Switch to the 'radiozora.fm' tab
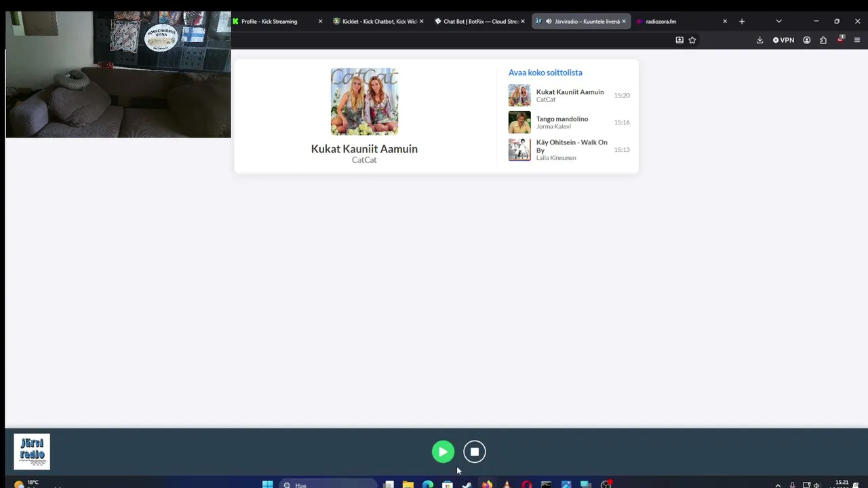 682,22
